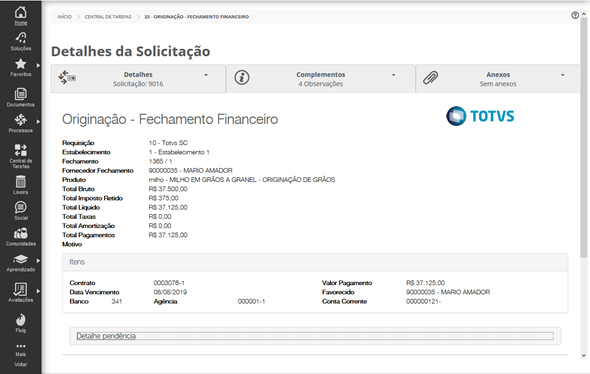The height and width of the screenshot is (374, 590).
Task: Select Banco code 341
Action: coord(117,301)
